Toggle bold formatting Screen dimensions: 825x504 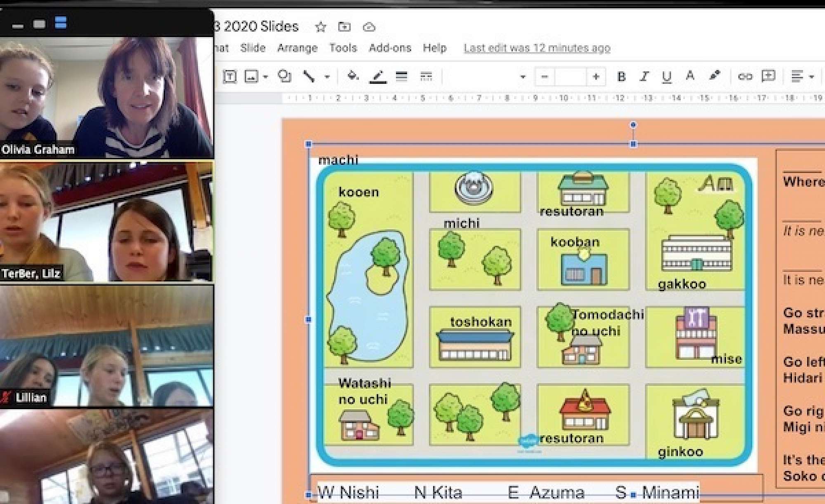pos(621,77)
